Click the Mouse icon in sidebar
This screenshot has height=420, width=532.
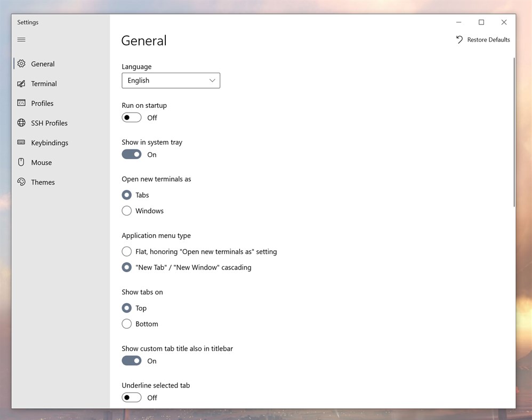(x=21, y=162)
